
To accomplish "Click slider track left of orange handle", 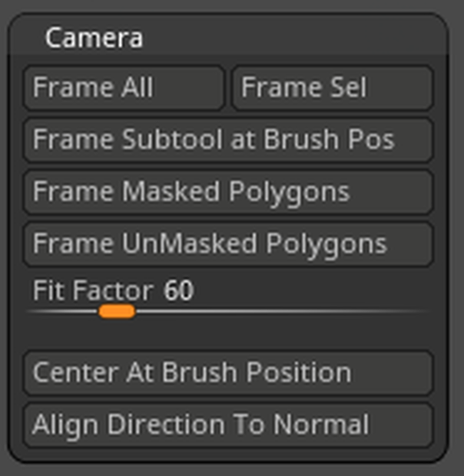I will click(x=62, y=312).
